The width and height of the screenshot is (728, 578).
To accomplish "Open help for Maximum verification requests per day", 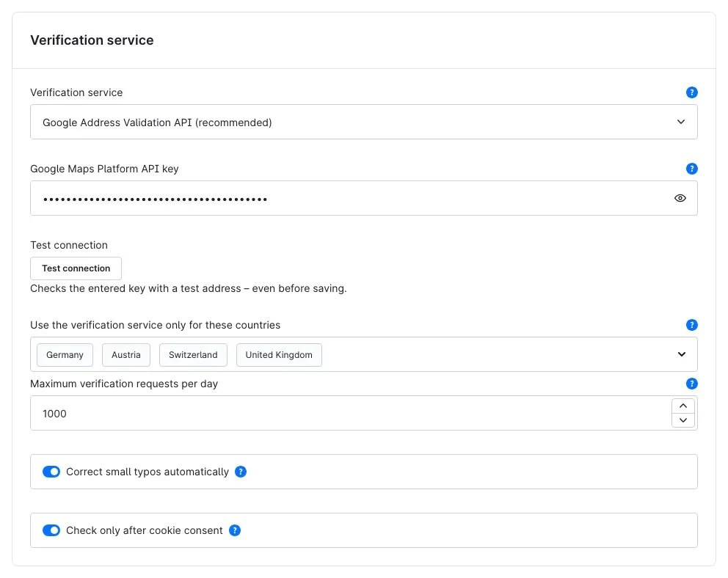I will [x=691, y=384].
